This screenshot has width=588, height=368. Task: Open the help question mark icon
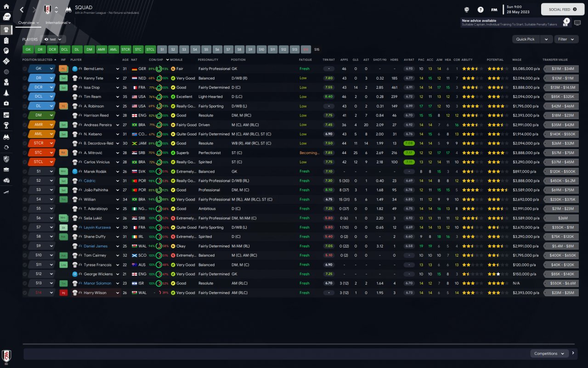[481, 9]
